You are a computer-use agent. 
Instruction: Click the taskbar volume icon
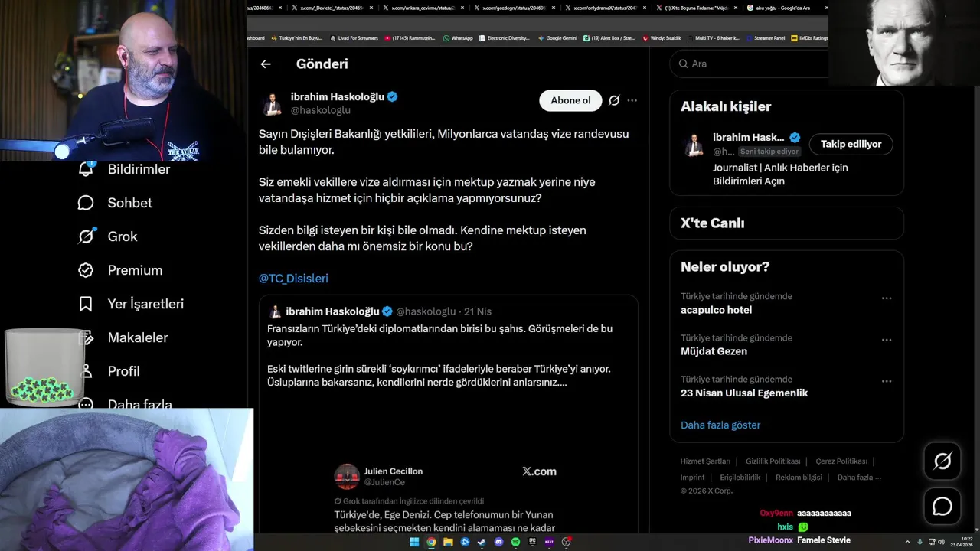[941, 542]
